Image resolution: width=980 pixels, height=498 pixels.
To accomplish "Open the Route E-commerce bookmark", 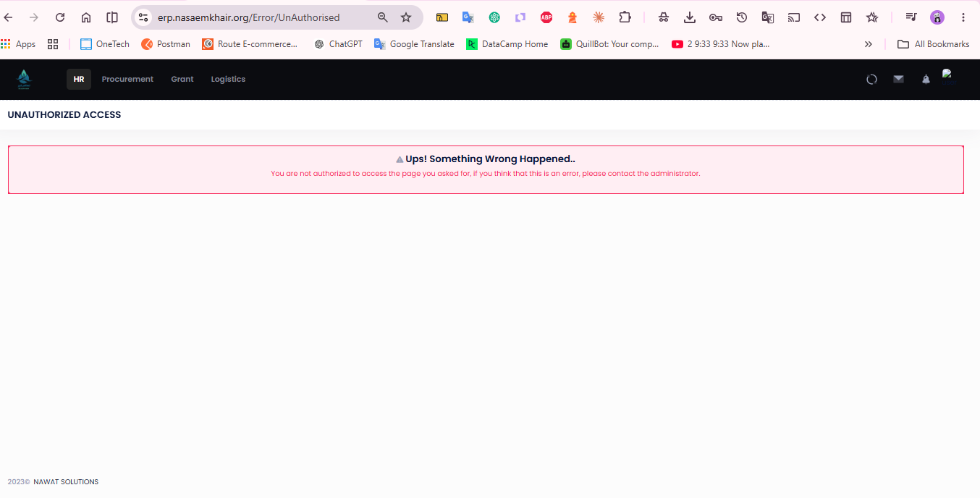I will [x=250, y=44].
